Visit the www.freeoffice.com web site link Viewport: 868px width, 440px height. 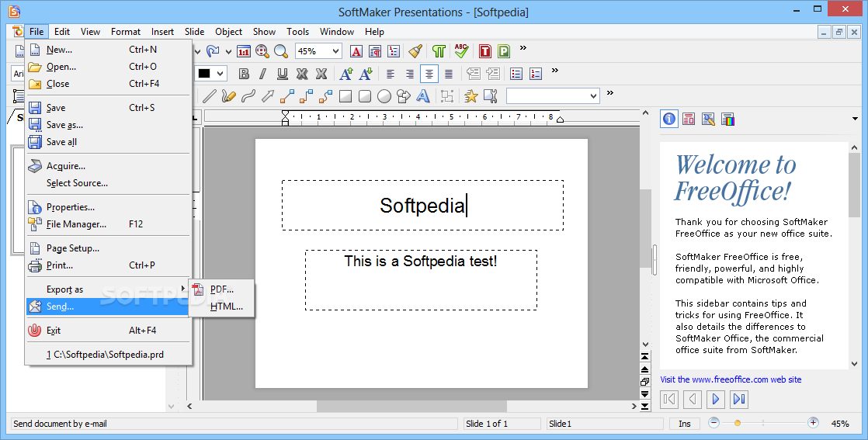click(x=731, y=379)
